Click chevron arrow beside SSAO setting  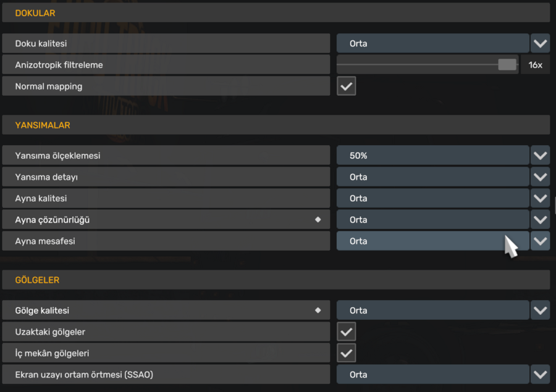click(x=541, y=375)
